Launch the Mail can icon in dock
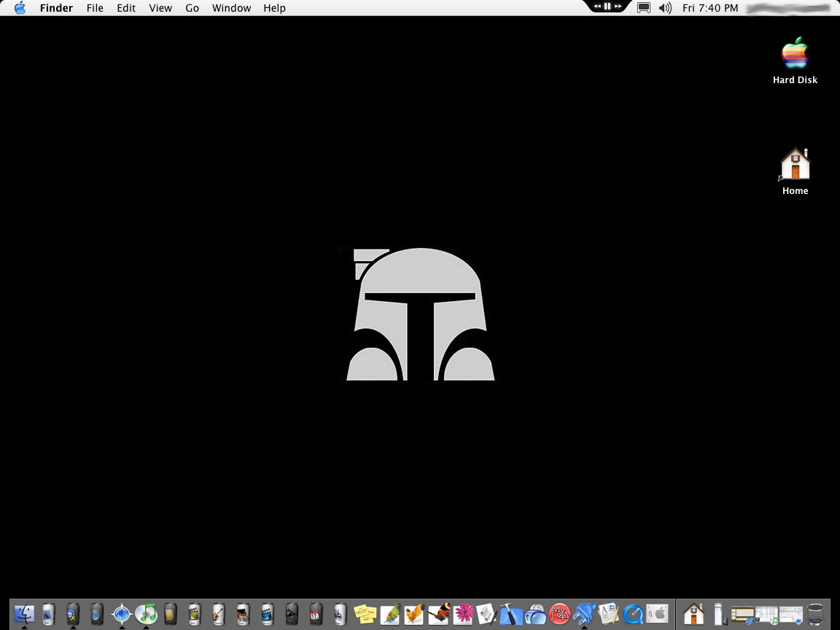Image resolution: width=840 pixels, height=630 pixels. click(48, 614)
